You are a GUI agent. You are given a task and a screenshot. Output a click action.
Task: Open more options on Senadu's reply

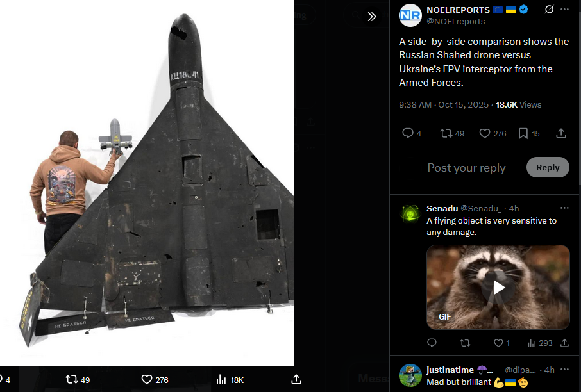click(564, 208)
